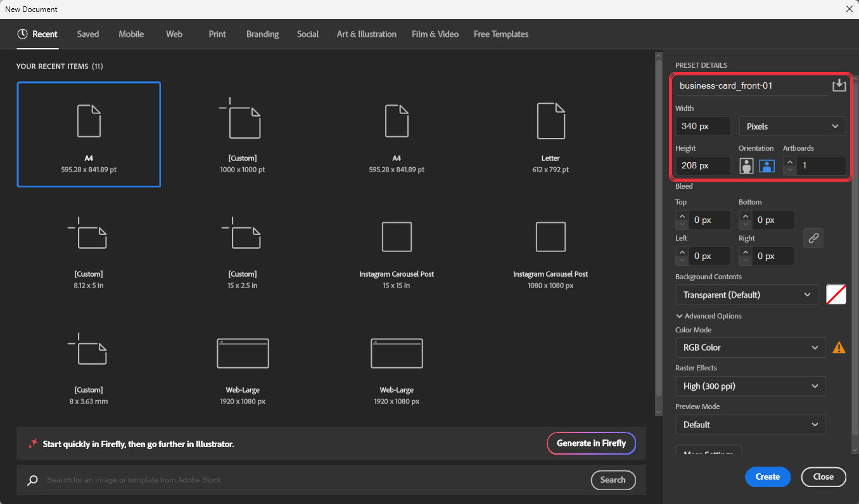
Task: Switch to the Branding tab
Action: 262,34
